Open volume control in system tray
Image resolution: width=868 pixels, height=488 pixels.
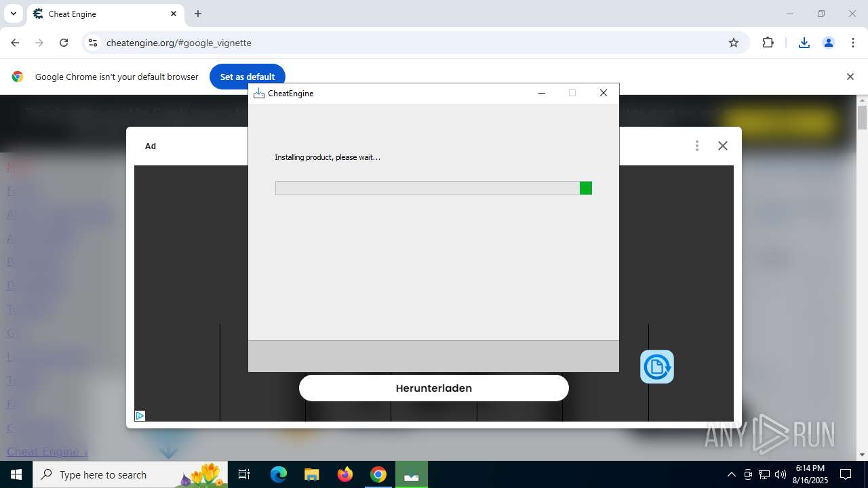pyautogui.click(x=781, y=474)
